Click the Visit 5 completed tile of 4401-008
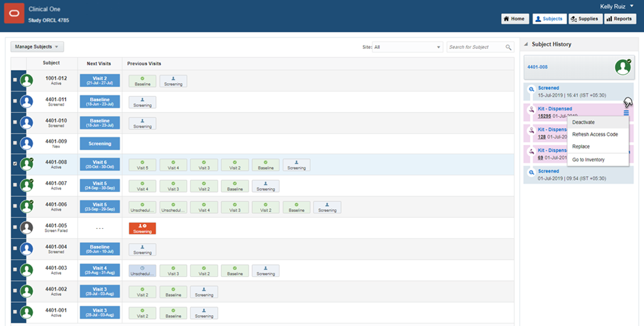The height and width of the screenshot is (326, 644). tap(142, 165)
